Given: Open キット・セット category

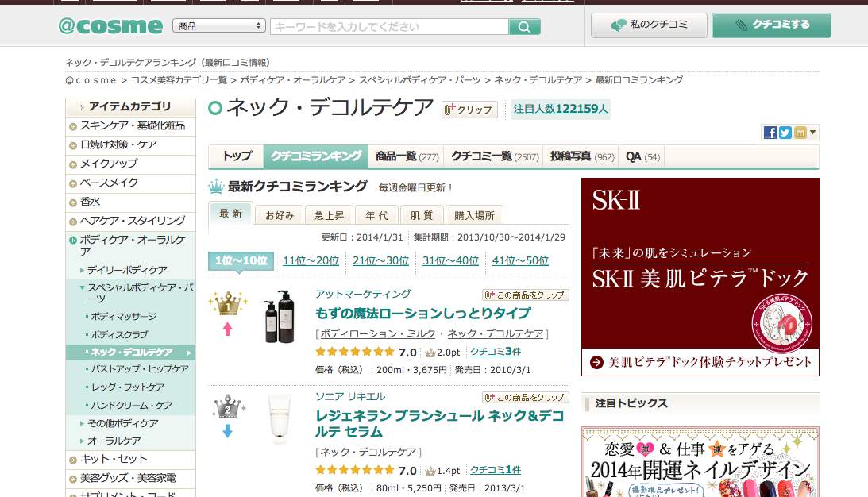Looking at the screenshot, I should click(131, 460).
